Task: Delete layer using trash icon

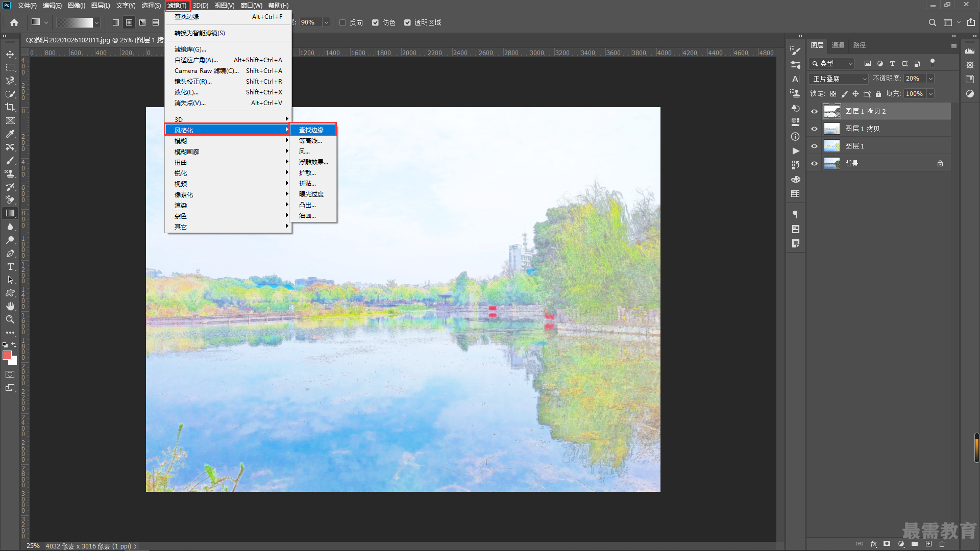Action: click(x=942, y=544)
